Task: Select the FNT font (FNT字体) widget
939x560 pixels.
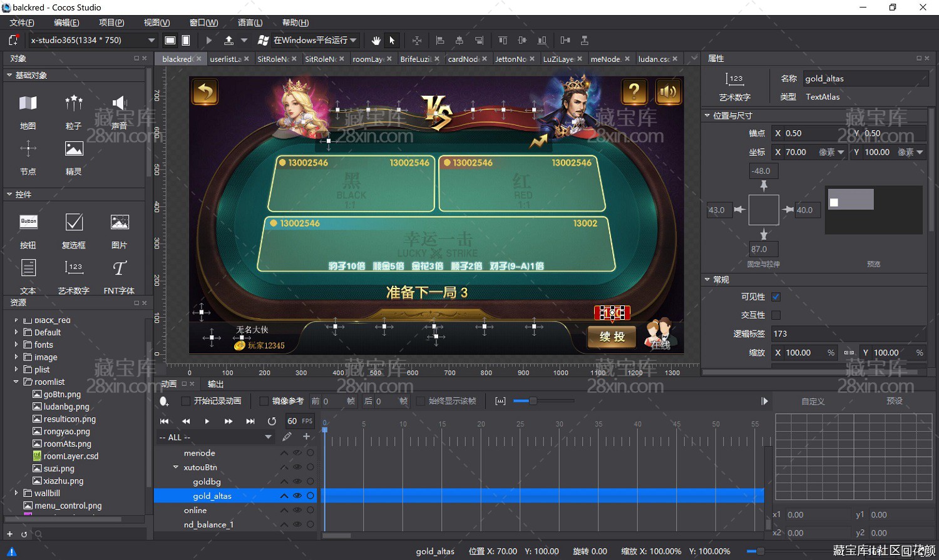Action: pyautogui.click(x=120, y=276)
